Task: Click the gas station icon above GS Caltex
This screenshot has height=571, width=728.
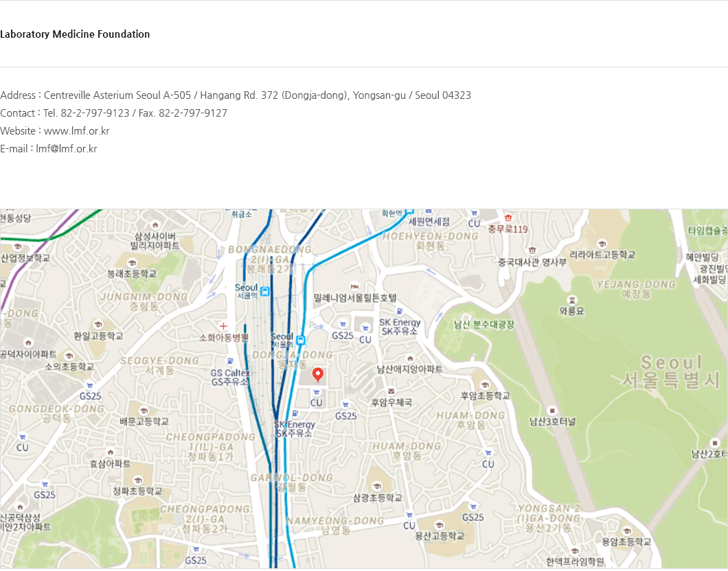Action: pos(230,361)
